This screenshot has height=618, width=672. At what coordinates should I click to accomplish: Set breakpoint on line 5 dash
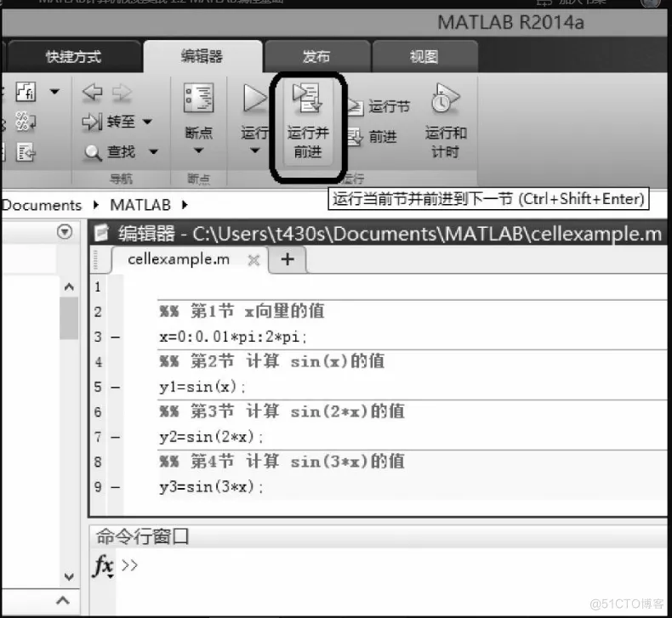point(115,388)
